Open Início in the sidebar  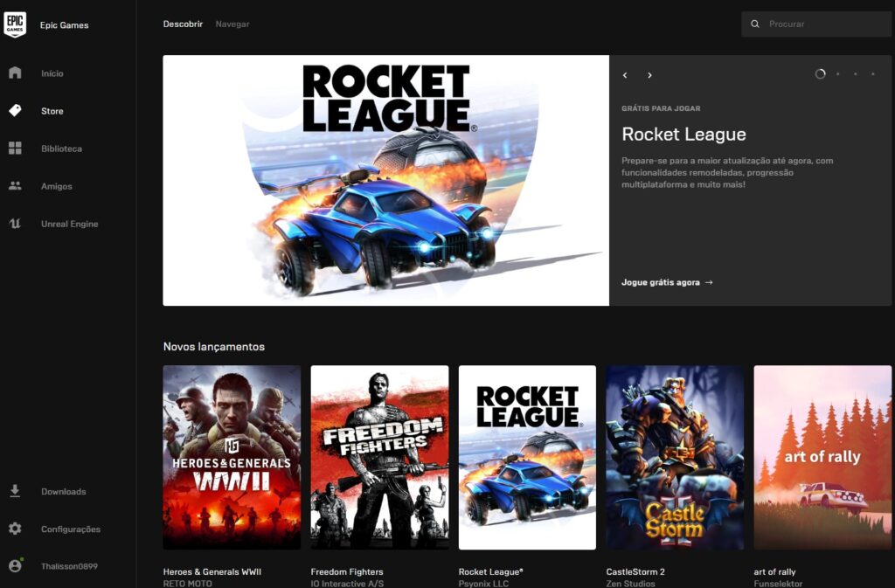pos(52,73)
